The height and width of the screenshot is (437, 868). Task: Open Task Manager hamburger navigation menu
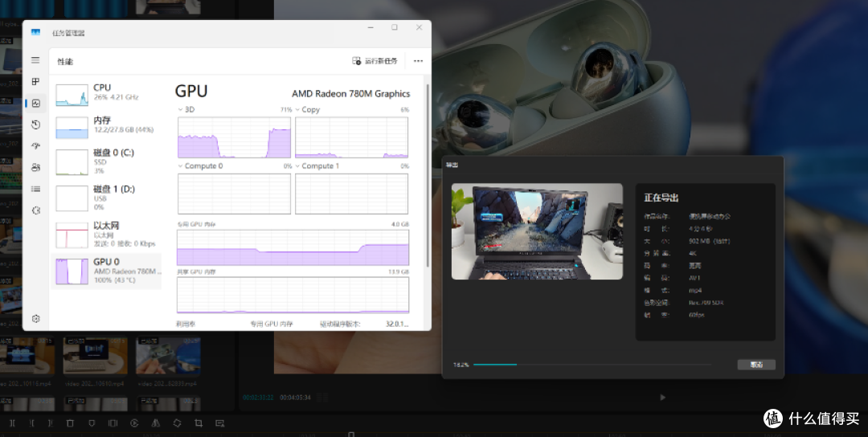coord(35,60)
